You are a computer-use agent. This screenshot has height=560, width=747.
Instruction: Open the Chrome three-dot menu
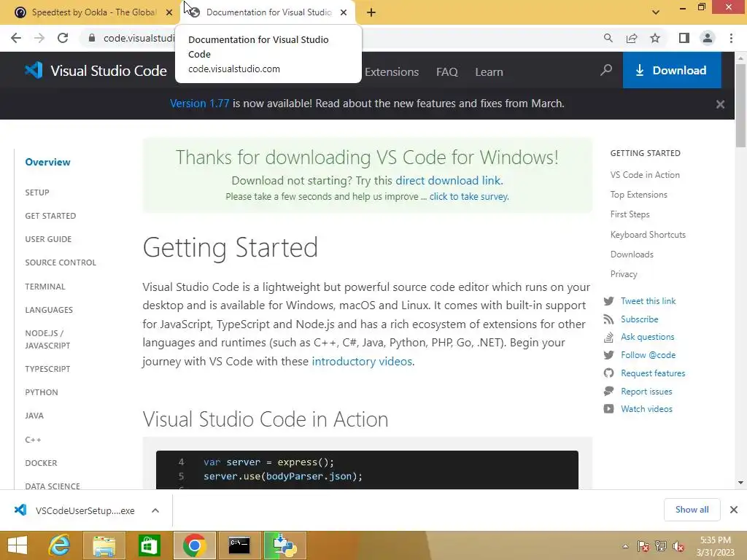tap(731, 38)
